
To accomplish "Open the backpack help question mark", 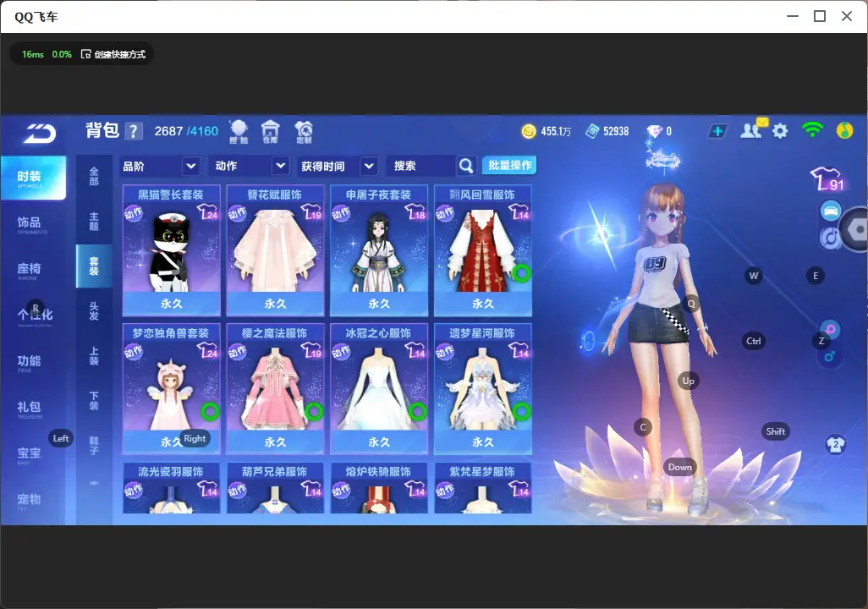I will (x=134, y=131).
